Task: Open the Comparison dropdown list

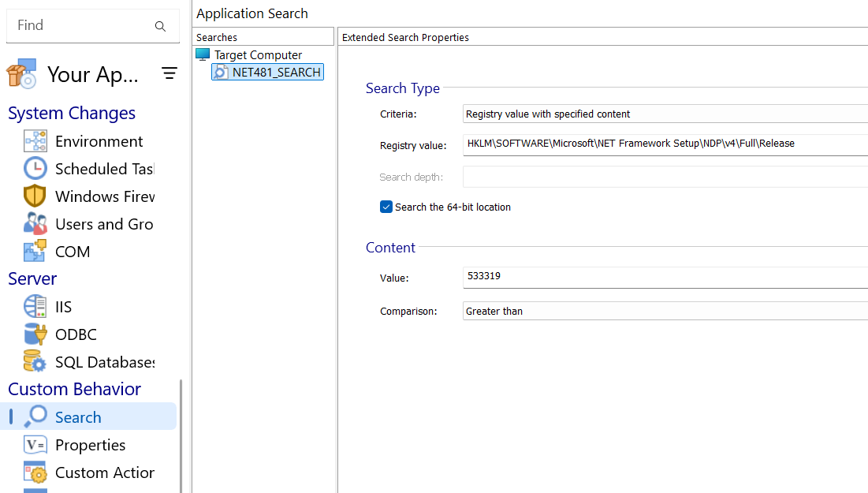Action: click(665, 312)
